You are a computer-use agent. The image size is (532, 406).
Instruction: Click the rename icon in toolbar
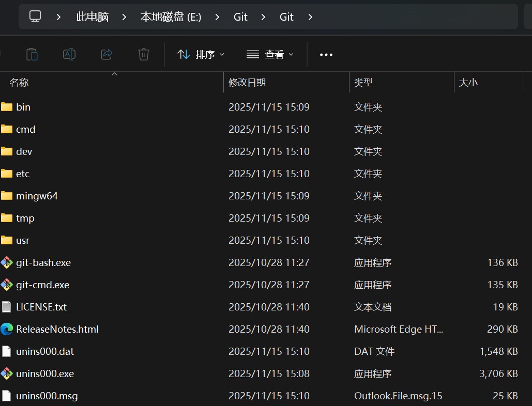point(69,54)
